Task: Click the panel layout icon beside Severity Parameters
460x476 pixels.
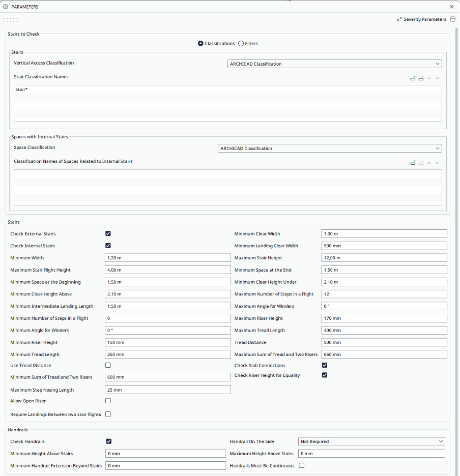Action: [x=452, y=19]
